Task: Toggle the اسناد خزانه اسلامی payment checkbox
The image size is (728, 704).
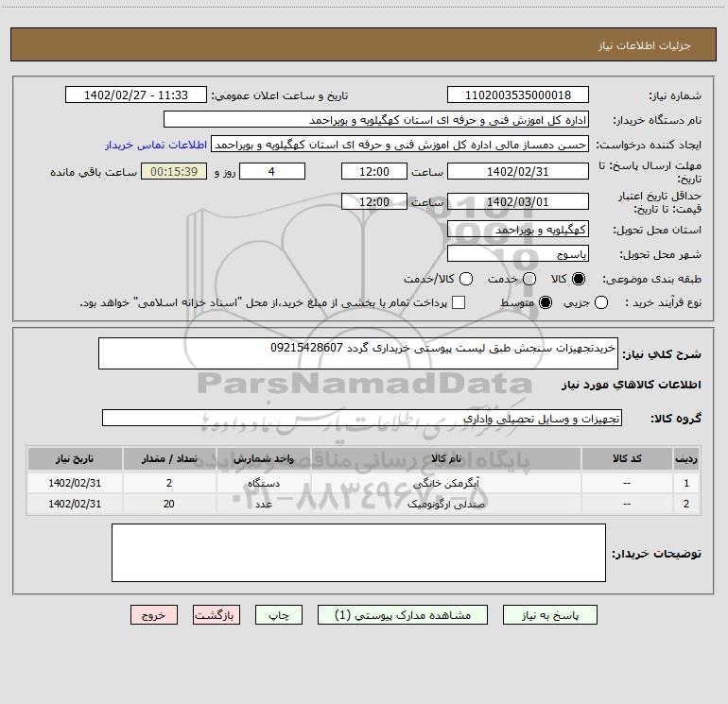Action: (459, 303)
